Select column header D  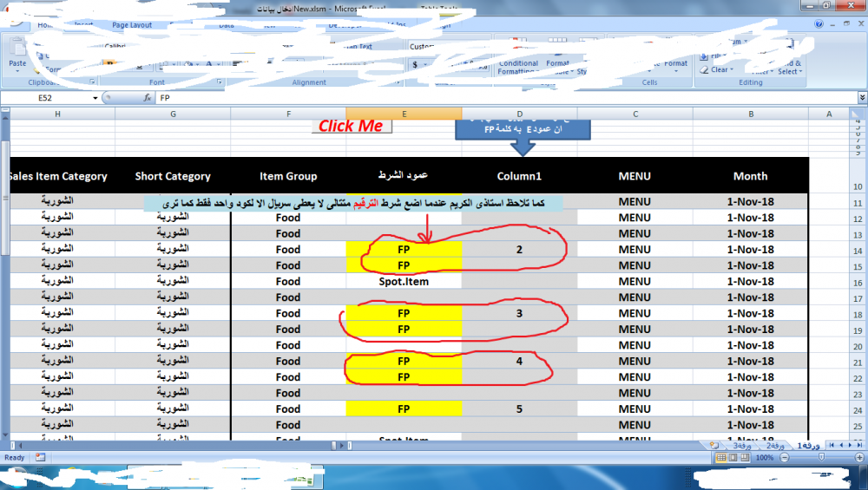(519, 114)
